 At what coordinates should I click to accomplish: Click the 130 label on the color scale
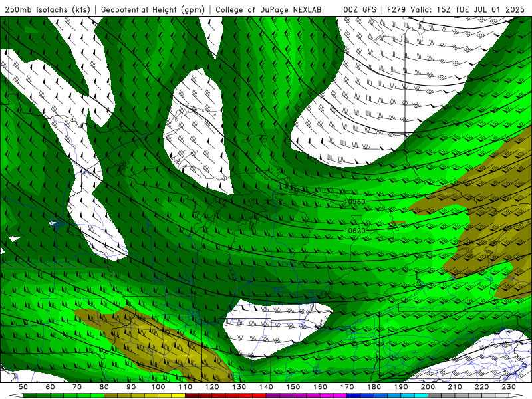click(x=239, y=387)
